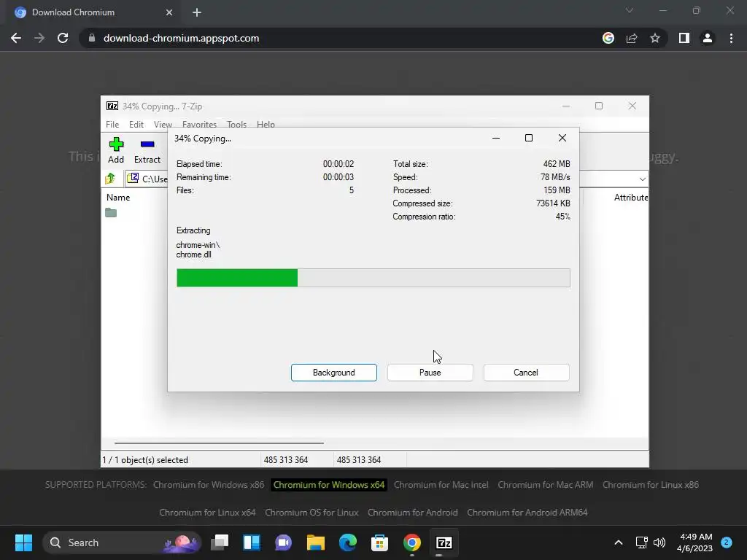Select Chromium for Mac Intel link
Image resolution: width=747 pixels, height=560 pixels.
point(441,485)
